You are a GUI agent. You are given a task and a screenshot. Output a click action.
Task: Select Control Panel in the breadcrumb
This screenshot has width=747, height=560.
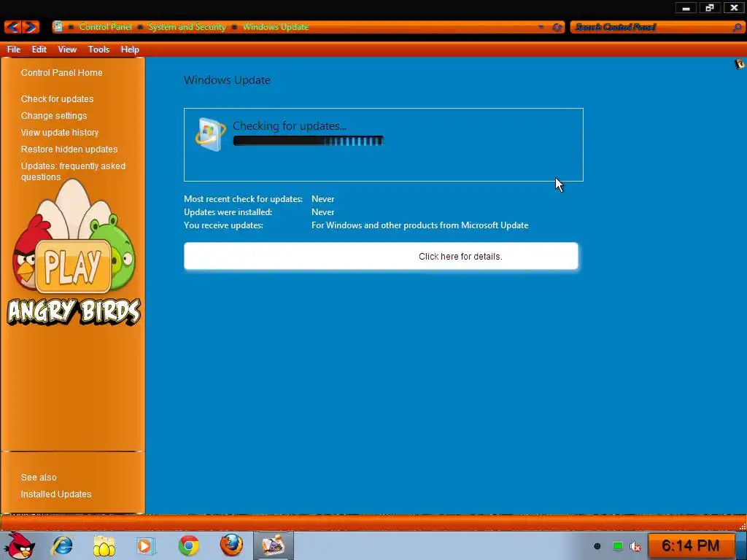click(x=105, y=27)
